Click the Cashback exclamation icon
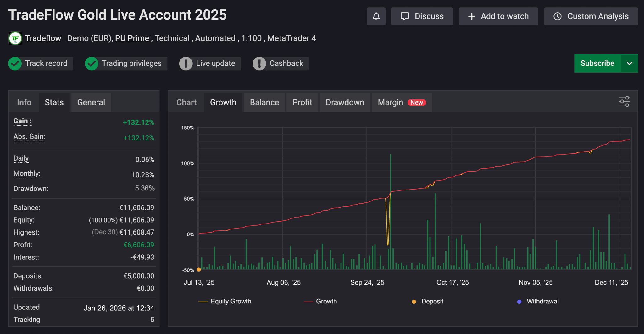This screenshot has width=644, height=334. click(x=259, y=64)
